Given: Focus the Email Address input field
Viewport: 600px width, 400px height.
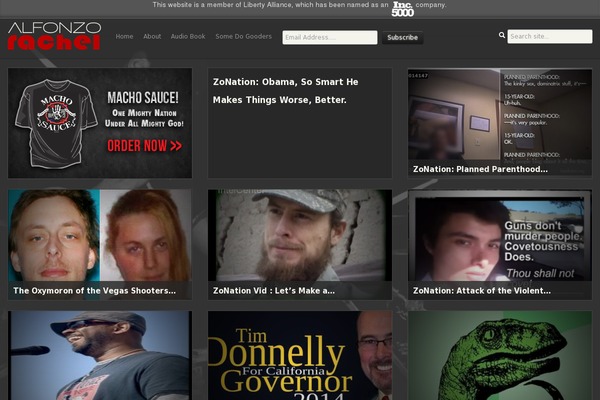Looking at the screenshot, I should [x=330, y=38].
